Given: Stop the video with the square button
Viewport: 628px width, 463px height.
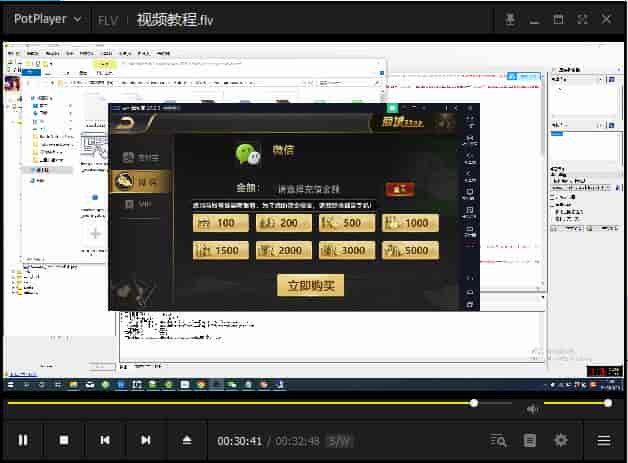Looking at the screenshot, I should click(x=64, y=440).
